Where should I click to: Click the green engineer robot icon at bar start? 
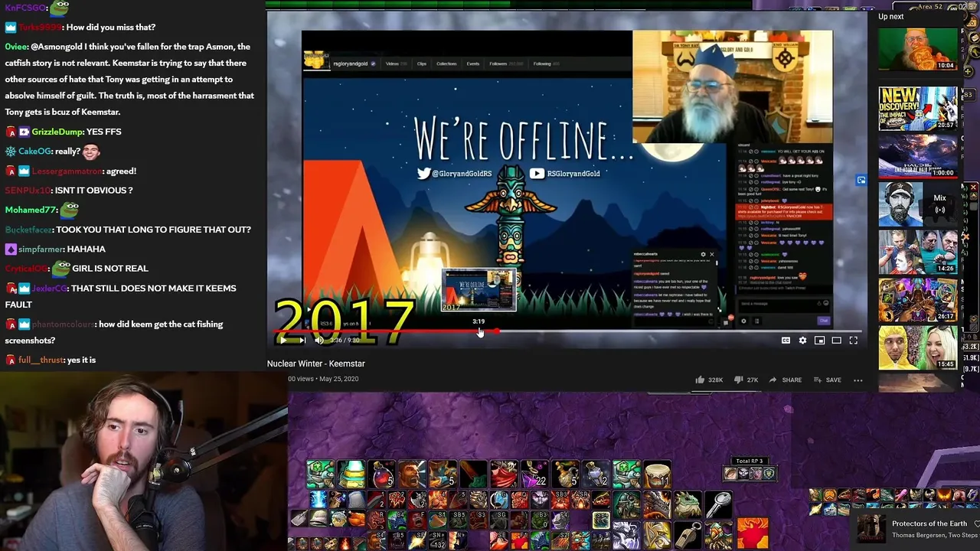pos(321,474)
